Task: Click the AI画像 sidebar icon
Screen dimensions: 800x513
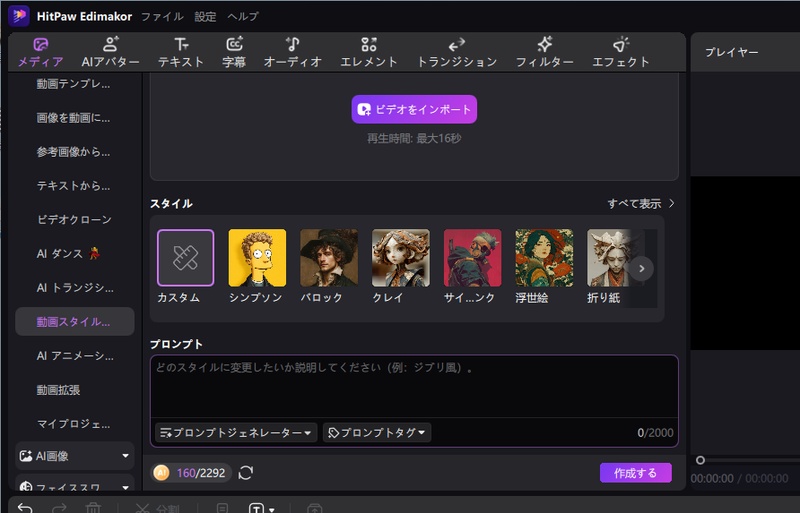Action: click(x=26, y=456)
